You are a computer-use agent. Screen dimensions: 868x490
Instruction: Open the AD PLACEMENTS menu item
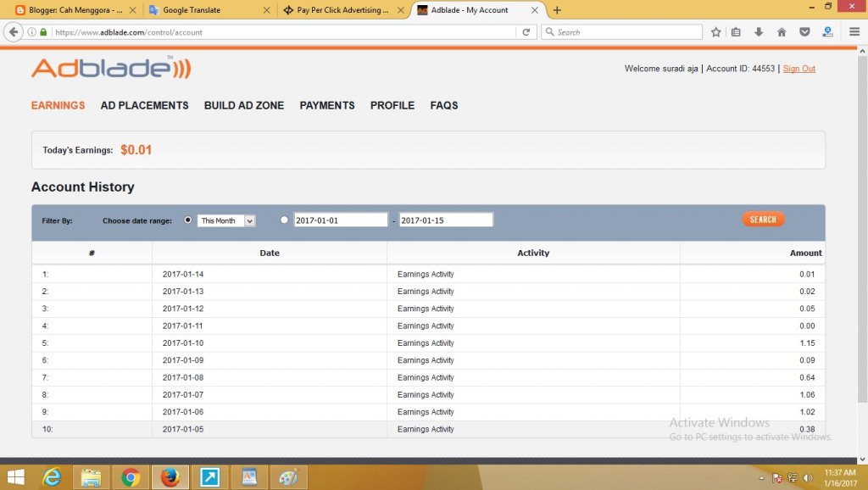[144, 105]
